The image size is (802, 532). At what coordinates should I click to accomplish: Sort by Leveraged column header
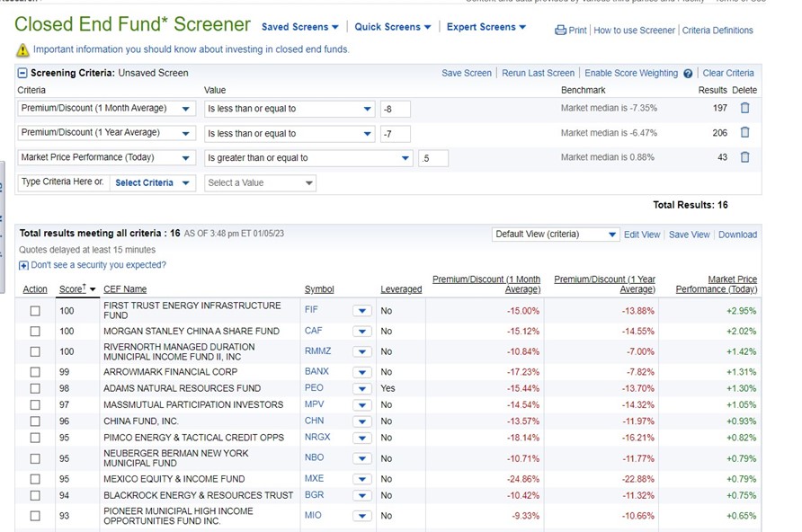coord(401,289)
